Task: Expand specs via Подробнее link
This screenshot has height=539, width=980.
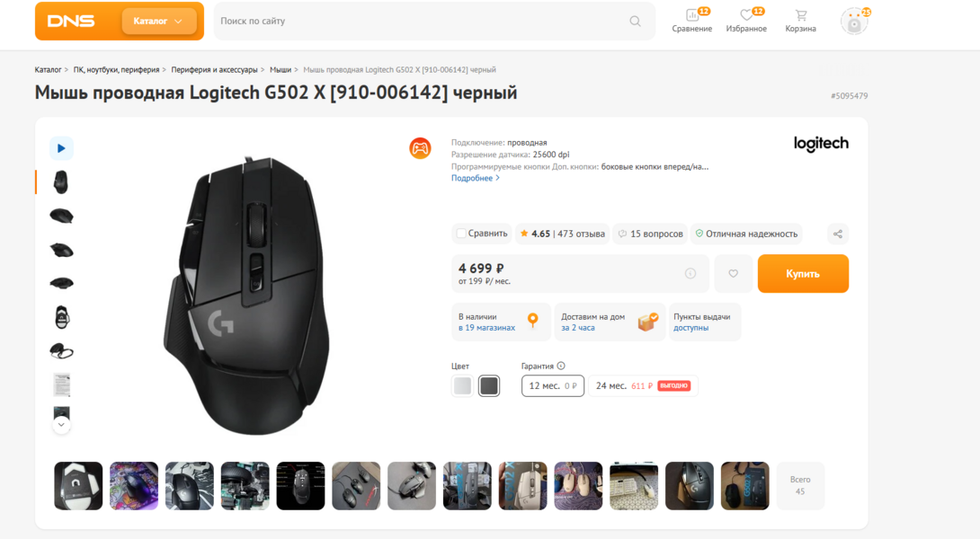Action: (x=475, y=178)
